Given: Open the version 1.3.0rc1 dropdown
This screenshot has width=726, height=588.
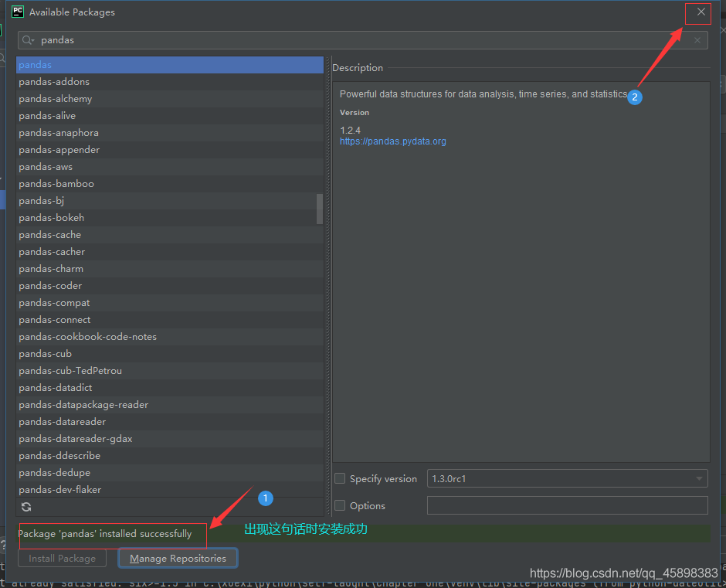Looking at the screenshot, I should pyautogui.click(x=567, y=479).
